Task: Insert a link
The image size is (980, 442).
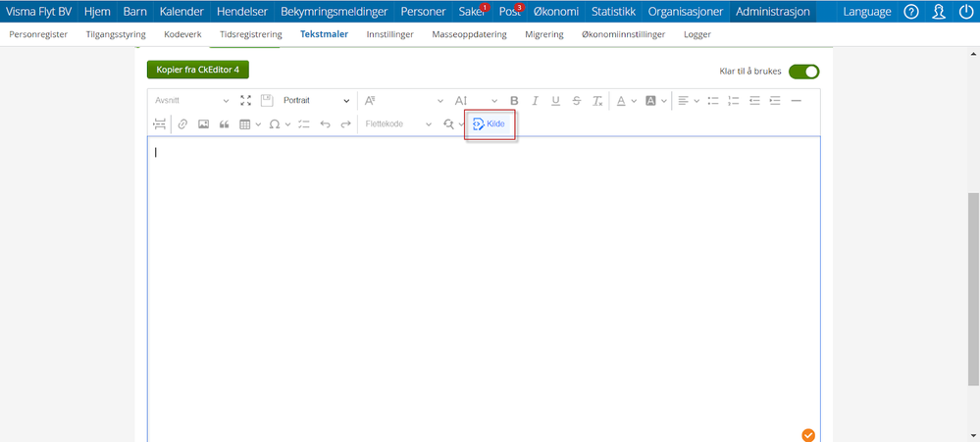Action: click(182, 123)
